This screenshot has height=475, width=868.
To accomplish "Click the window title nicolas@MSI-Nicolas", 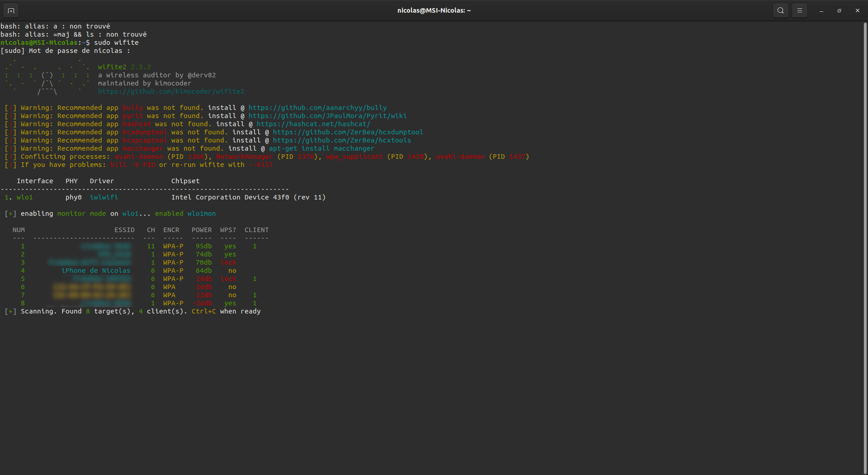I will [x=434, y=10].
